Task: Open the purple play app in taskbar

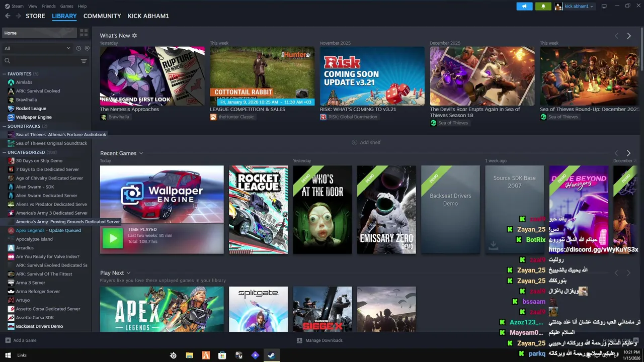Action: [x=255, y=355]
